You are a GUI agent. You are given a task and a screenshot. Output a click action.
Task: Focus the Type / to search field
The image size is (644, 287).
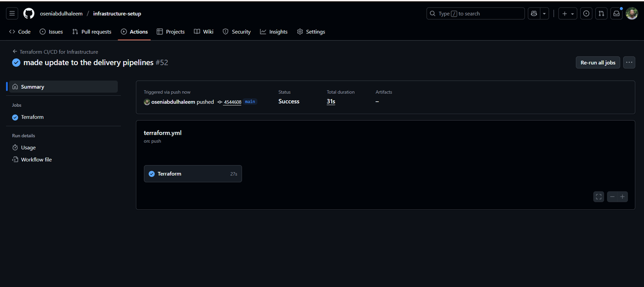click(x=475, y=13)
